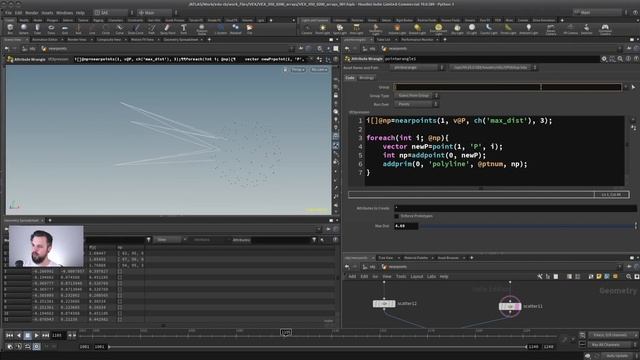
Task: Select the Tube shelf tool
Action: (x=37, y=29)
